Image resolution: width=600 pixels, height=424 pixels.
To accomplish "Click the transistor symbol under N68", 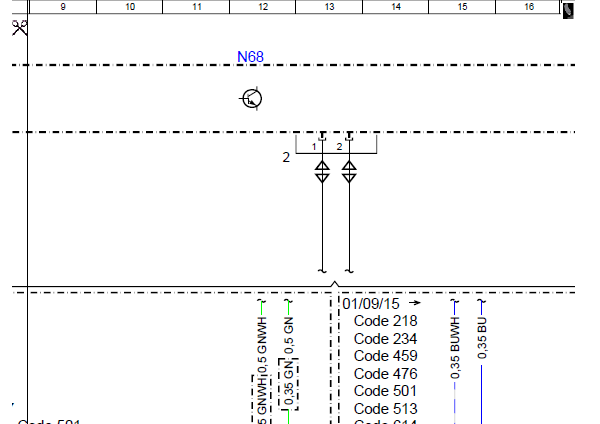I will [x=252, y=99].
